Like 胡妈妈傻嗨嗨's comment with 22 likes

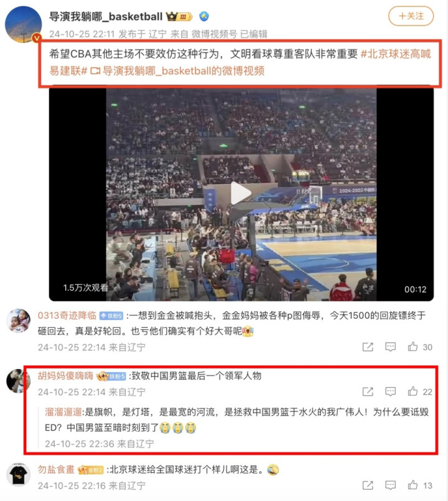[x=420, y=391]
